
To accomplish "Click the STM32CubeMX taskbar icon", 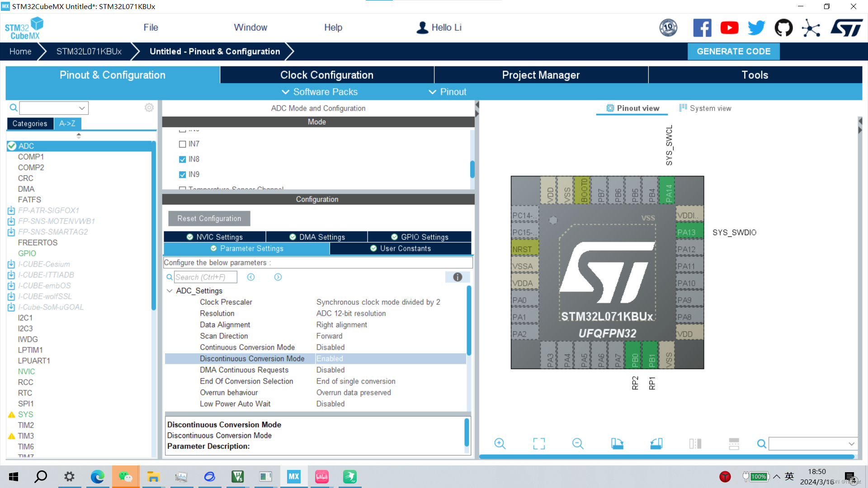I will tap(294, 477).
